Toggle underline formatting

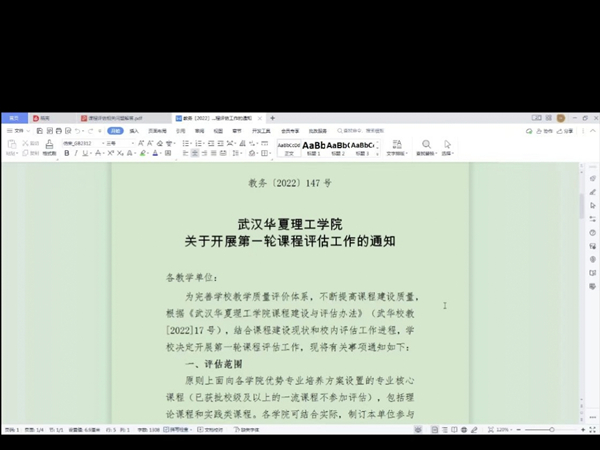pyautogui.click(x=85, y=153)
